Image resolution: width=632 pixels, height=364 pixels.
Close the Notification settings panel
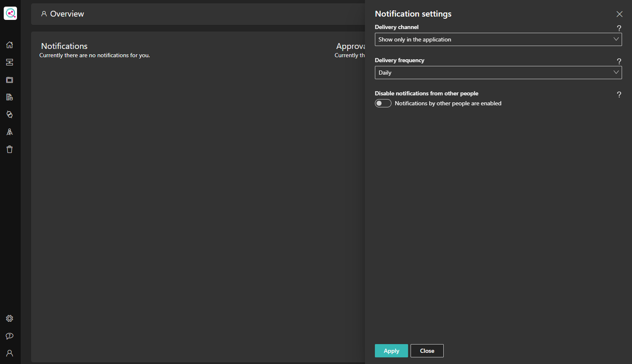pyautogui.click(x=619, y=14)
